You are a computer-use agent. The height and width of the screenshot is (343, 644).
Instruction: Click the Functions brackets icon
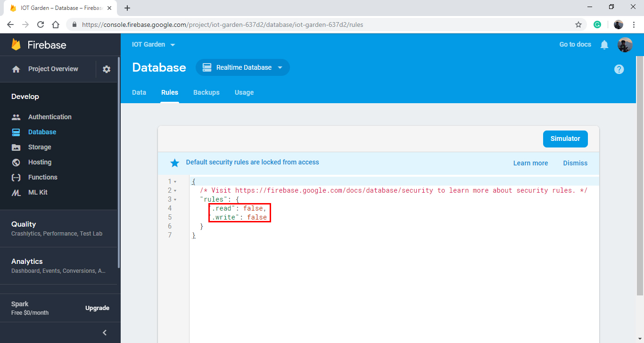pyautogui.click(x=16, y=177)
